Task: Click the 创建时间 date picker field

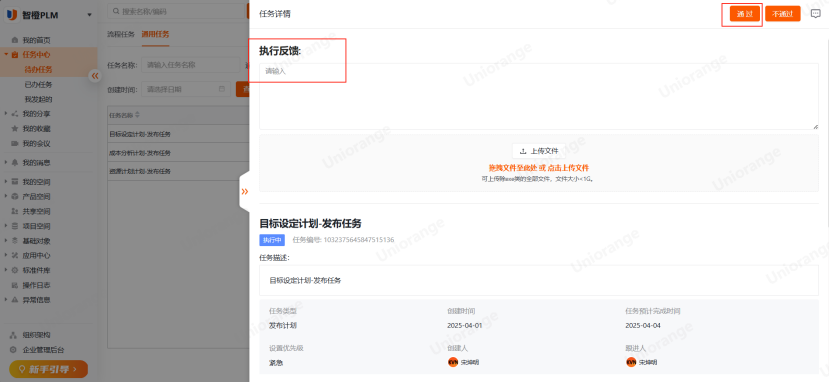Action: [x=186, y=89]
